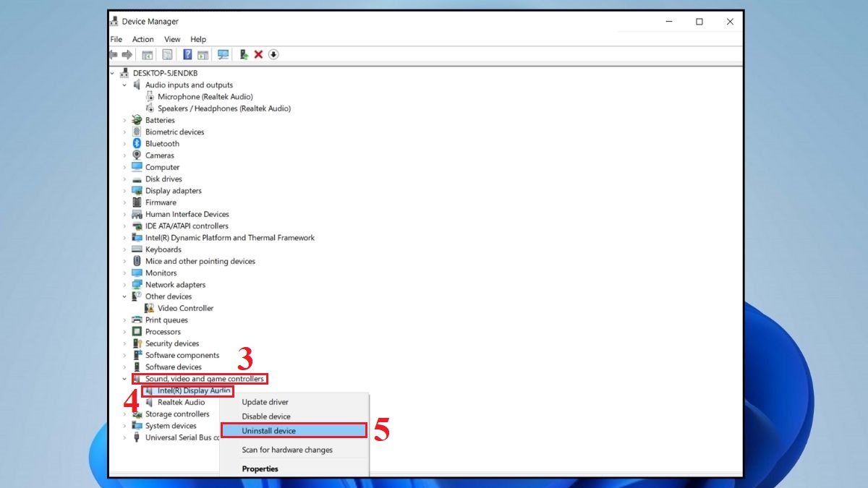The image size is (868, 488).
Task: Open the View menu
Action: (172, 39)
